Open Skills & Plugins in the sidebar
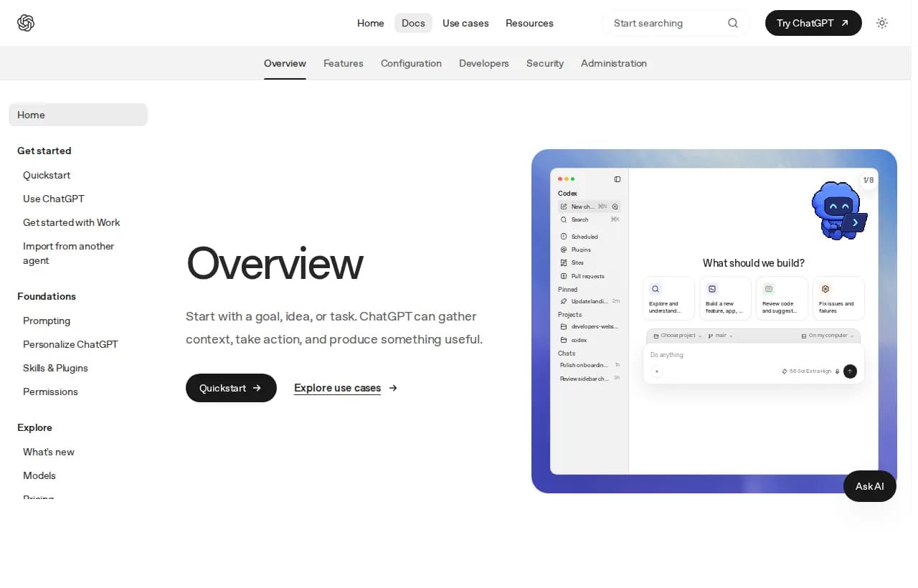This screenshot has width=918, height=588. [x=55, y=368]
